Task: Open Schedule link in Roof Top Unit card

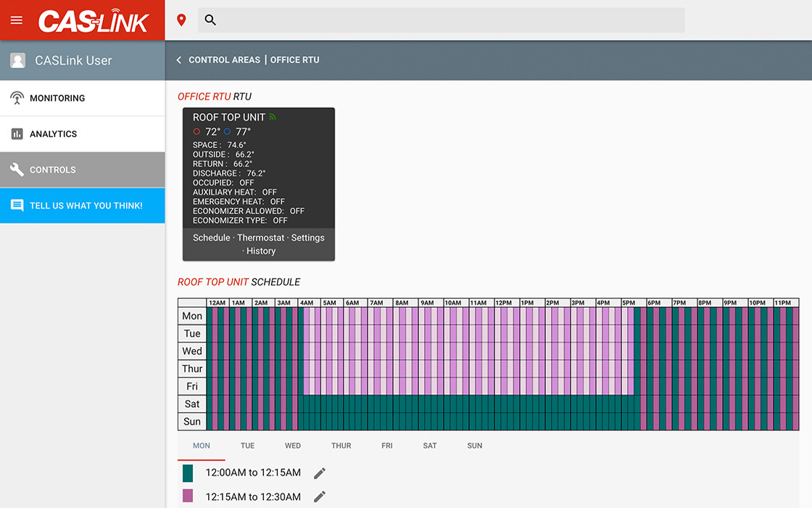Action: [211, 238]
